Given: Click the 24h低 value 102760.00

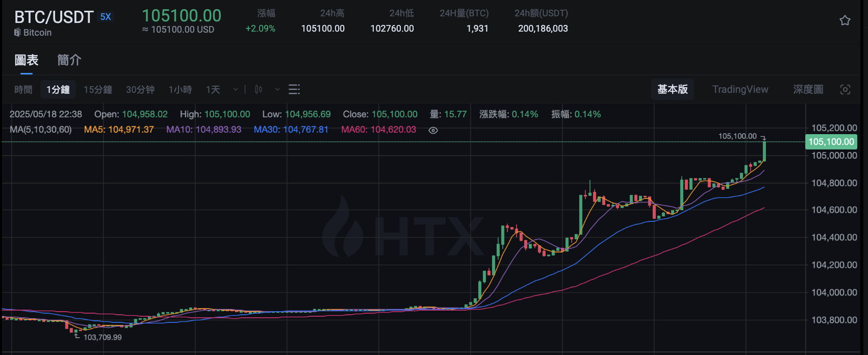Looking at the screenshot, I should 392,29.
